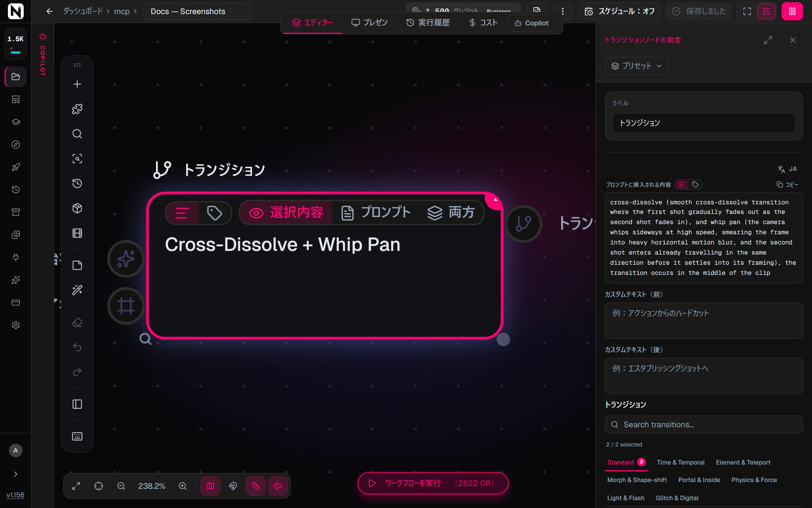Click the magnifier search icon in canvas toolbar
This screenshot has width=812, height=508.
point(77,134)
